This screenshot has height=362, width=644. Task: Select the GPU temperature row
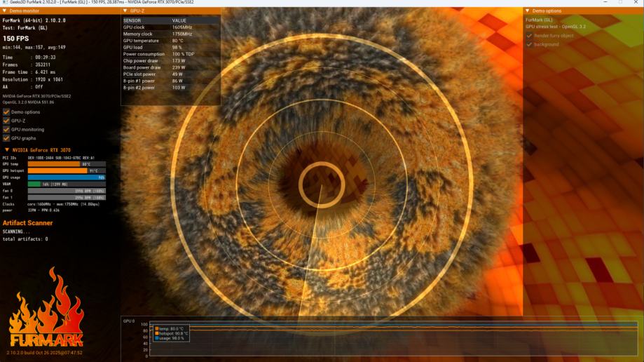[170, 41]
